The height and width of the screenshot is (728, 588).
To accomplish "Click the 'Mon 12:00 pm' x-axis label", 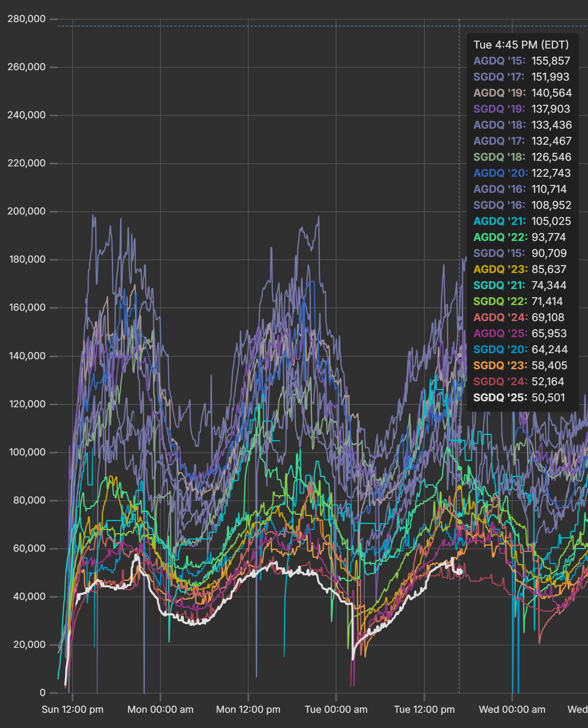I will pos(248,709).
